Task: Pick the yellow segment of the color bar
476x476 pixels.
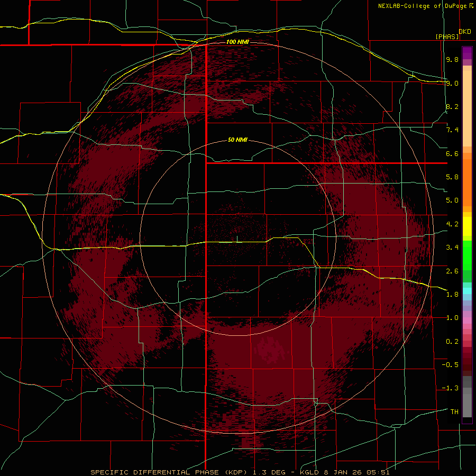Action: point(467,226)
